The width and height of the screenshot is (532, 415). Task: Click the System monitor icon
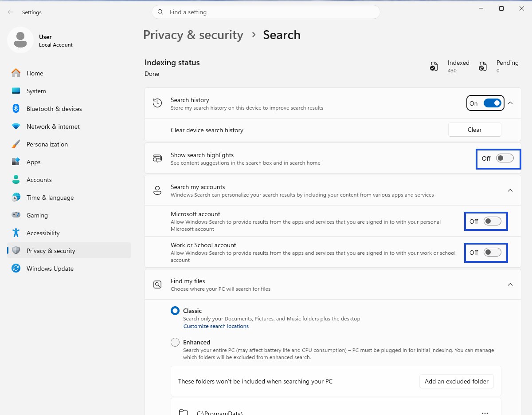click(16, 91)
